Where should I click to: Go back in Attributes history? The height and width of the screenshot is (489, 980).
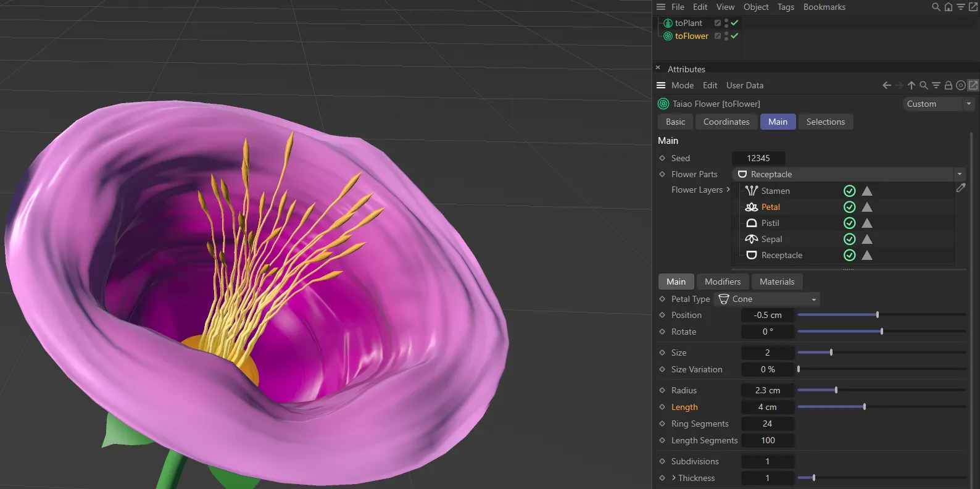coord(887,85)
